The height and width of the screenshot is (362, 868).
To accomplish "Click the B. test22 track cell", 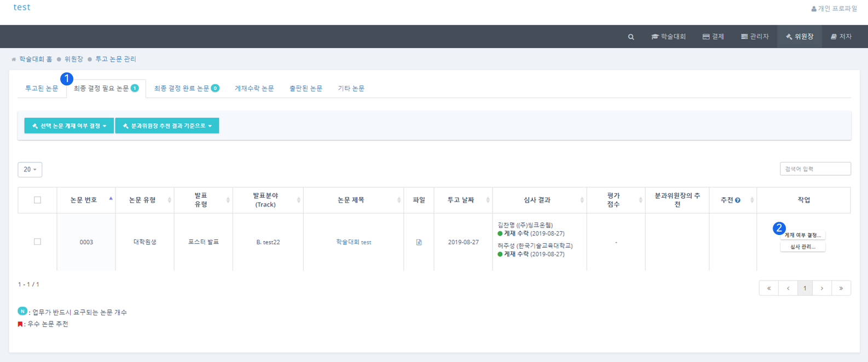I will coord(268,242).
